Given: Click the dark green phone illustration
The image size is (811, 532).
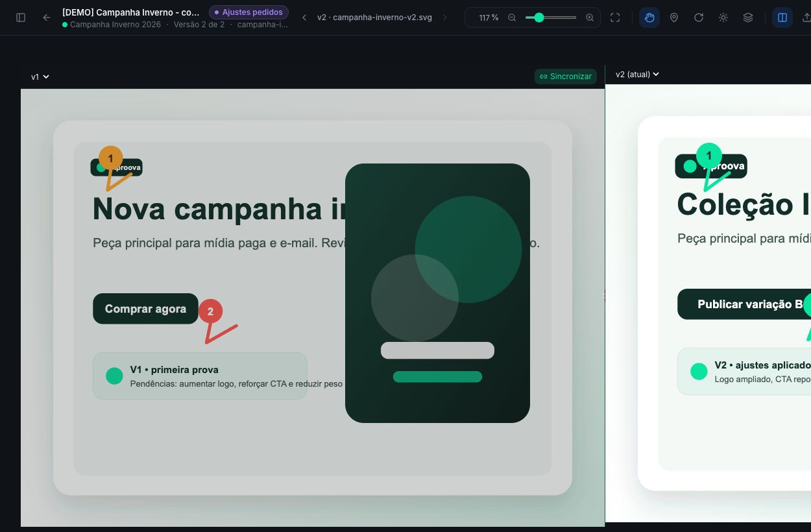Looking at the screenshot, I should (437, 293).
